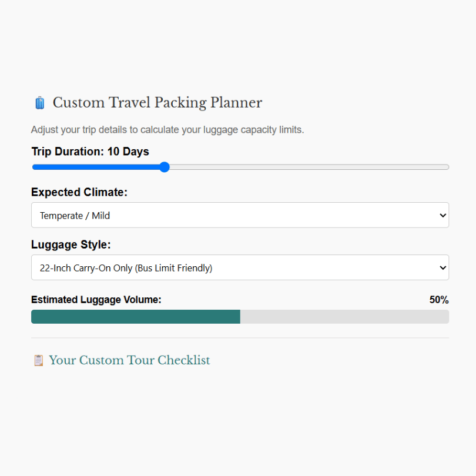Open the 22-Inch Carry-On Only luggage dropdown

point(240,267)
